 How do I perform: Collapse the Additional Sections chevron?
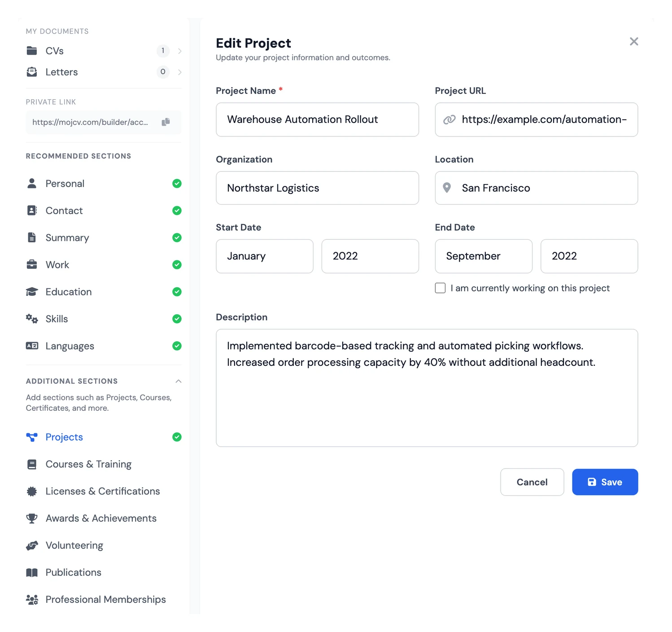click(179, 381)
